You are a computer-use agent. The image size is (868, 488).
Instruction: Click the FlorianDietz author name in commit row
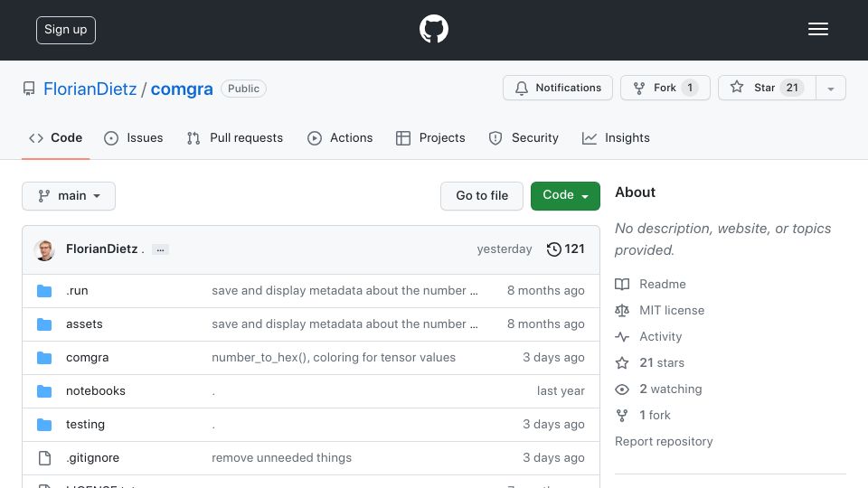102,249
